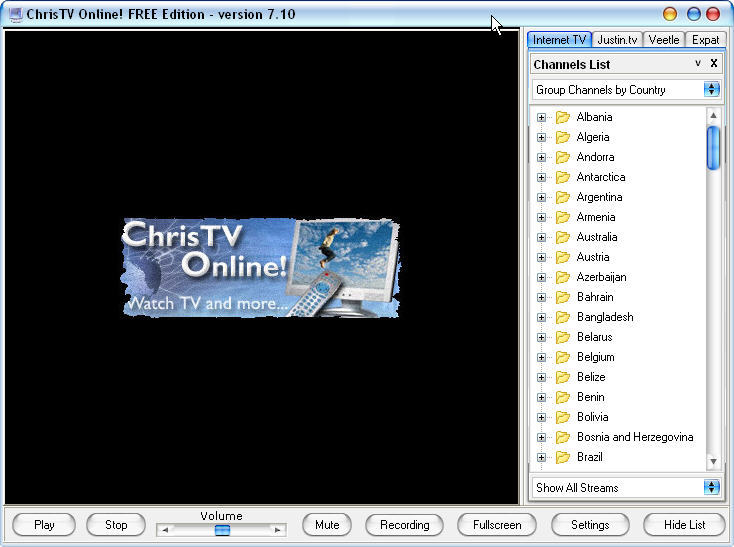
Task: Start playback with Play button
Action: tap(44, 525)
